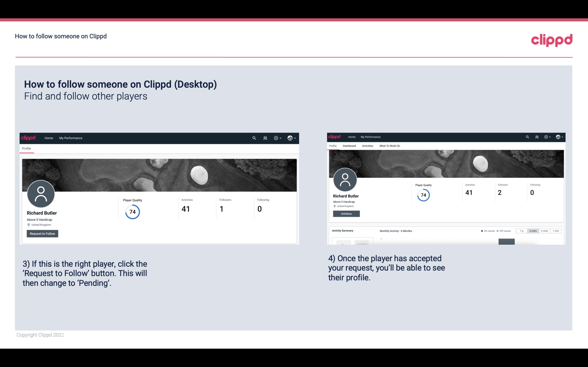This screenshot has width=588, height=367.
Task: Click the location pin icon under Richard Butler
Action: [x=28, y=225]
